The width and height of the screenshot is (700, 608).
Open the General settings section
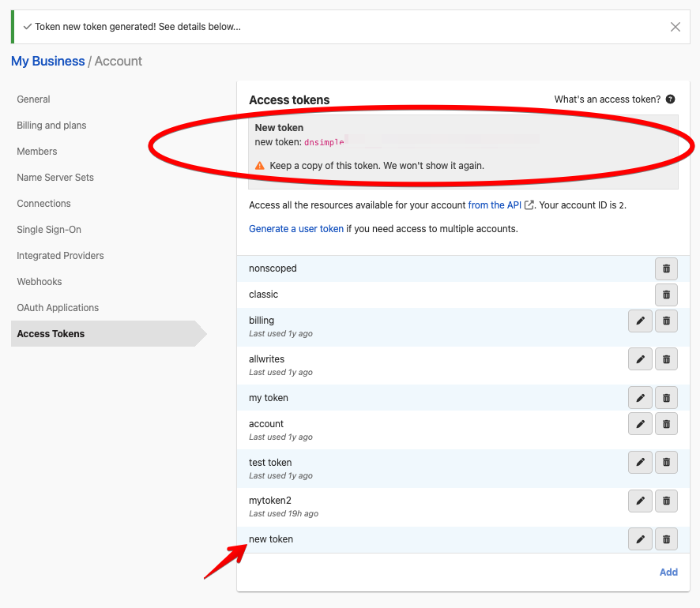(33, 99)
